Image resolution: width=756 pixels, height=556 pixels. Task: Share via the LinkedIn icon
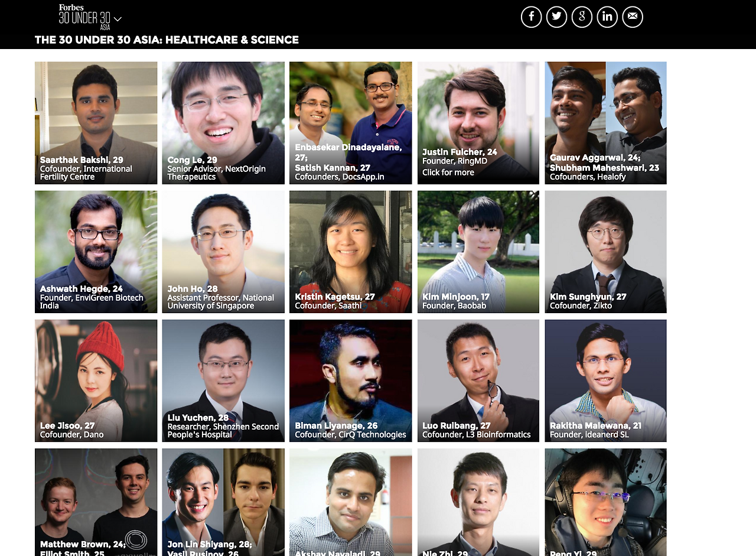[x=607, y=17]
